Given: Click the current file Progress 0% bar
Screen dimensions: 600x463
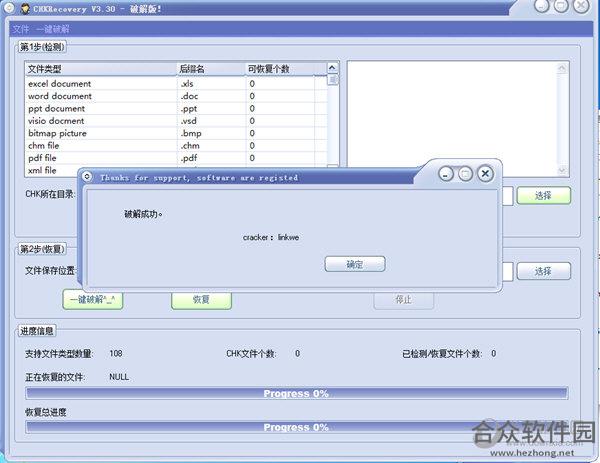Looking at the screenshot, I should [x=297, y=393].
